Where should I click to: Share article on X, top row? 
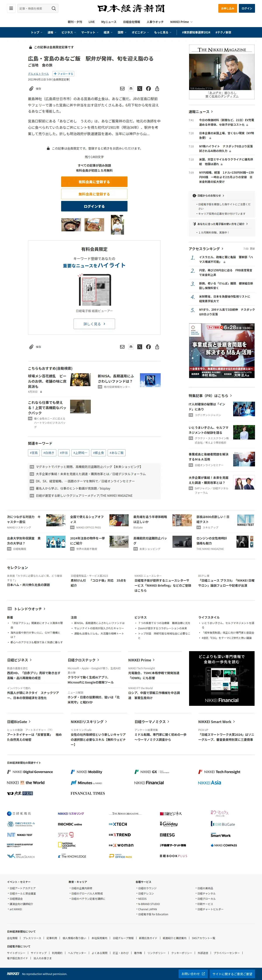coord(140,89)
